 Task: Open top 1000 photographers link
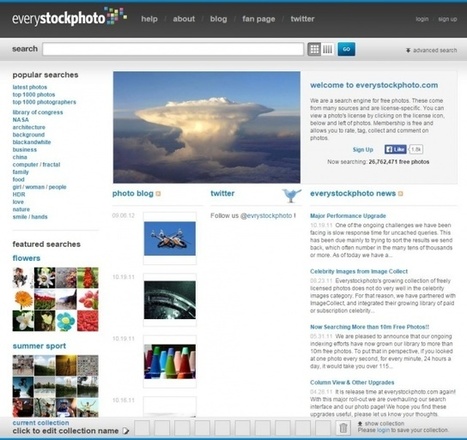(x=44, y=102)
